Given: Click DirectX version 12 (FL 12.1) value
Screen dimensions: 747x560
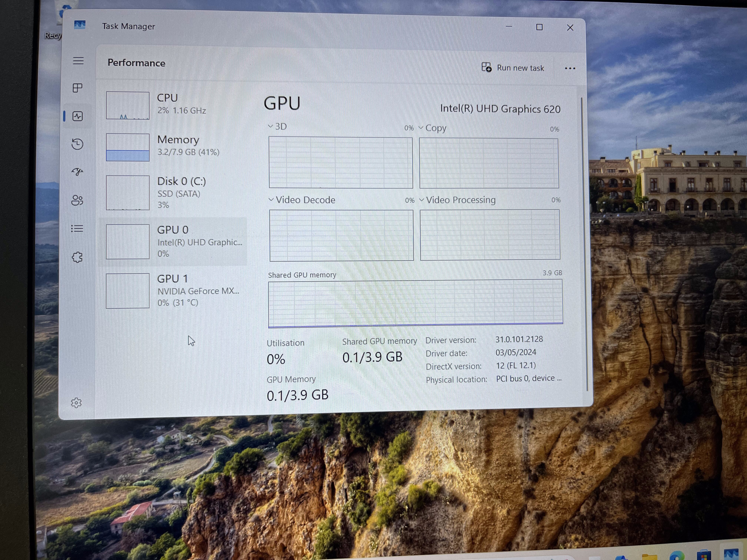Looking at the screenshot, I should coord(516,366).
